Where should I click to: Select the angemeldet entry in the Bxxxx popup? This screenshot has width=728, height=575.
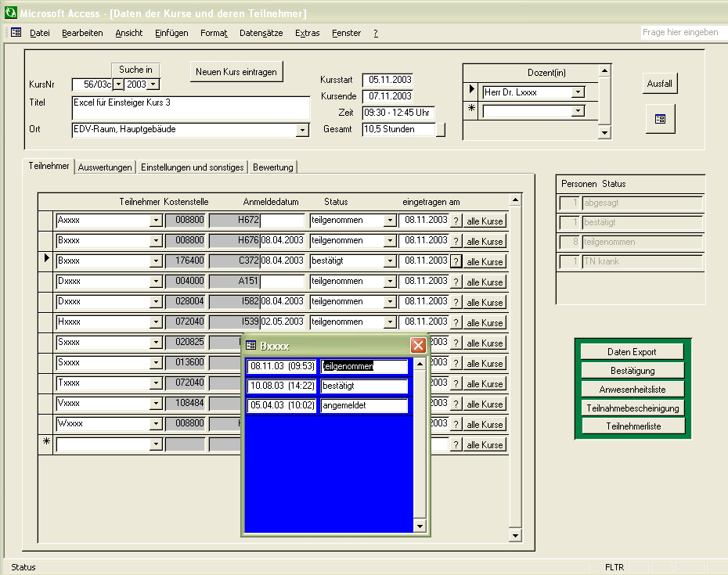point(364,405)
